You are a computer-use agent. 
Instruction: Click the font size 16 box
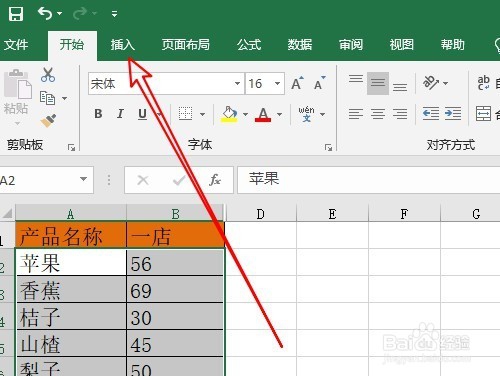pyautogui.click(x=258, y=83)
